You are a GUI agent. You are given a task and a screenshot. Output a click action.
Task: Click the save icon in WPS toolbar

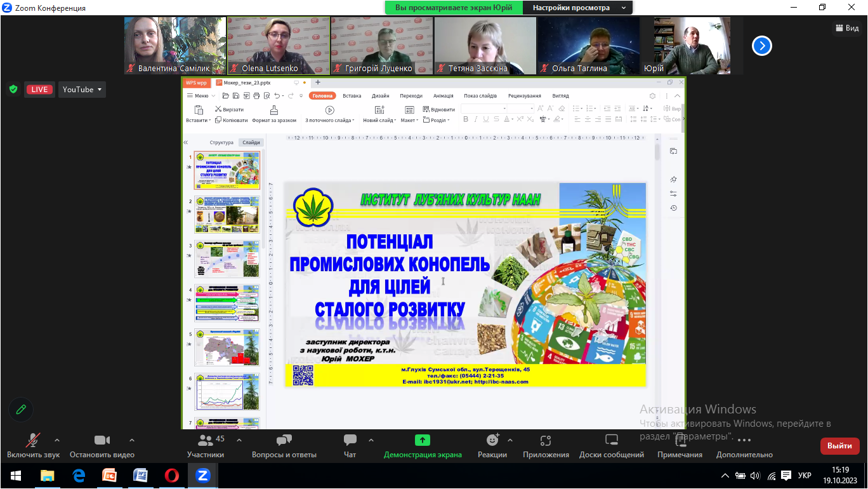tap(236, 96)
